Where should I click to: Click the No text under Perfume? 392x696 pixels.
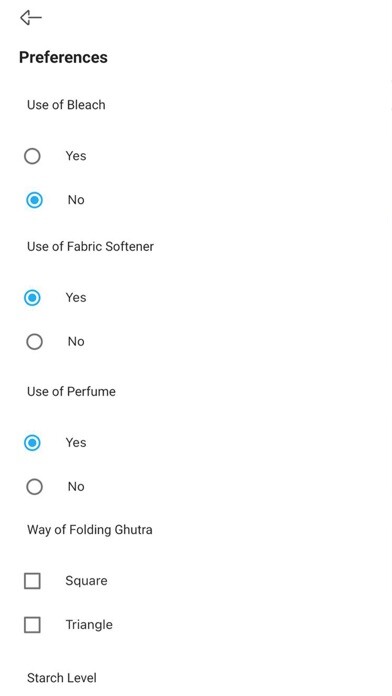coord(76,487)
